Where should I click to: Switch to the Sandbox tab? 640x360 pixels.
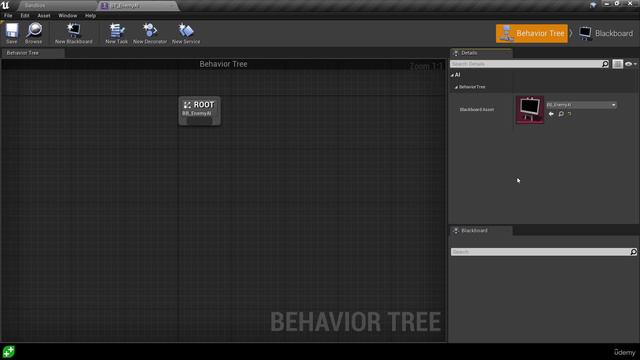click(x=56, y=6)
